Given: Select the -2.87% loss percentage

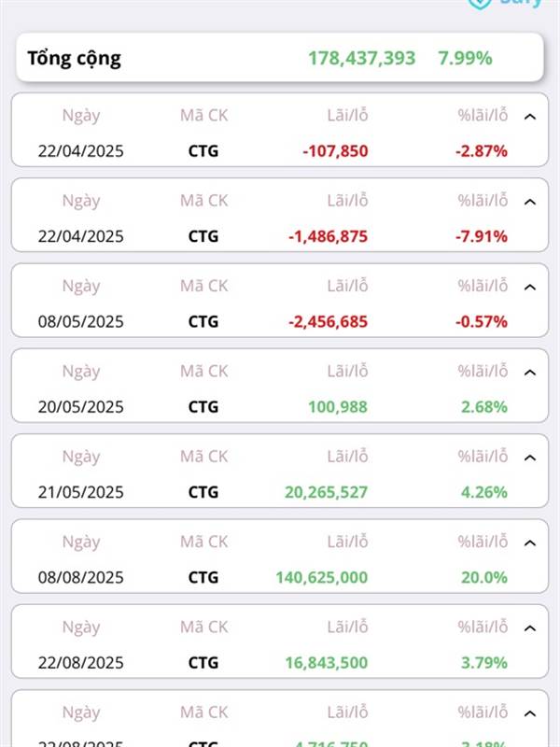Looking at the screenshot, I should (482, 151).
